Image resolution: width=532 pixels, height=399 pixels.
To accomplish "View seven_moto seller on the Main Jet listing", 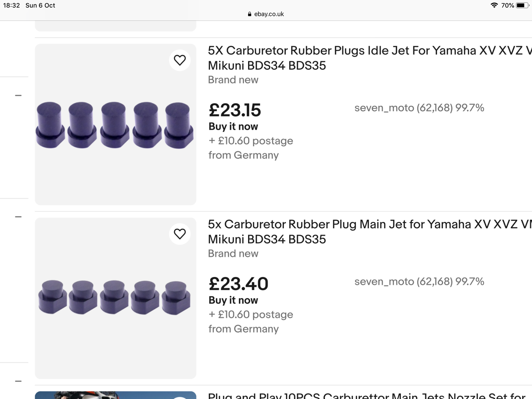I will pos(384,282).
